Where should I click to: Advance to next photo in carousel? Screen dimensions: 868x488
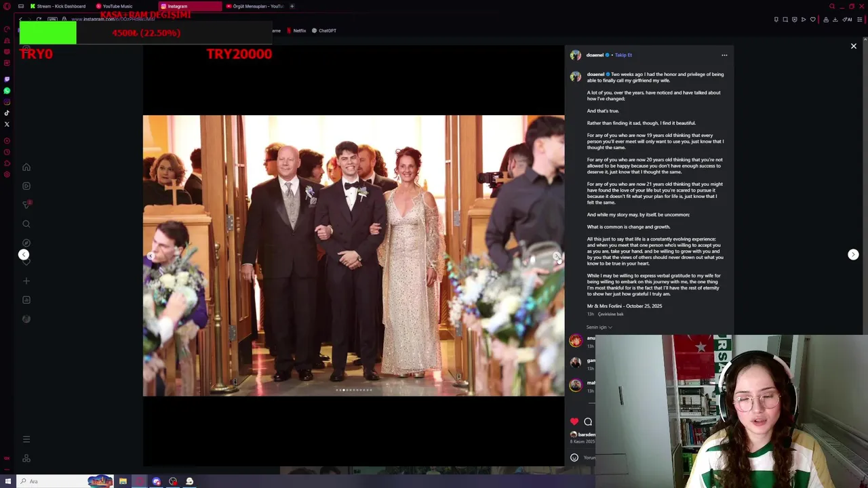click(x=557, y=256)
